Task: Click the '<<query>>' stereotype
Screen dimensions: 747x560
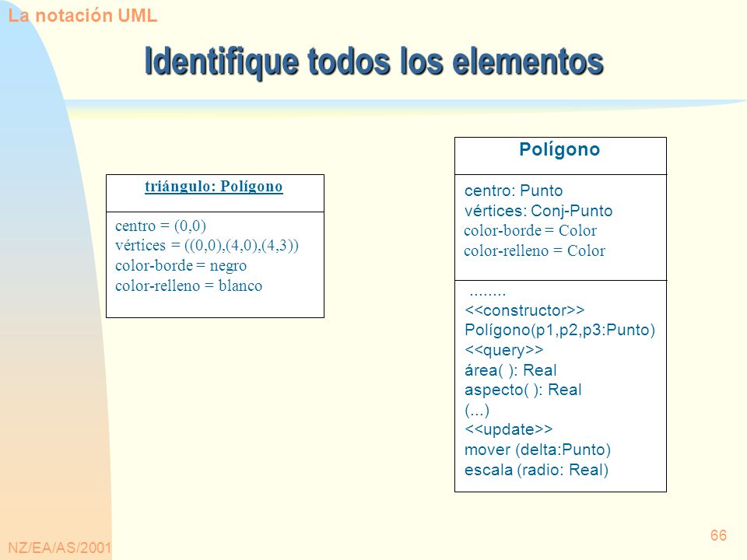Action: click(x=504, y=350)
